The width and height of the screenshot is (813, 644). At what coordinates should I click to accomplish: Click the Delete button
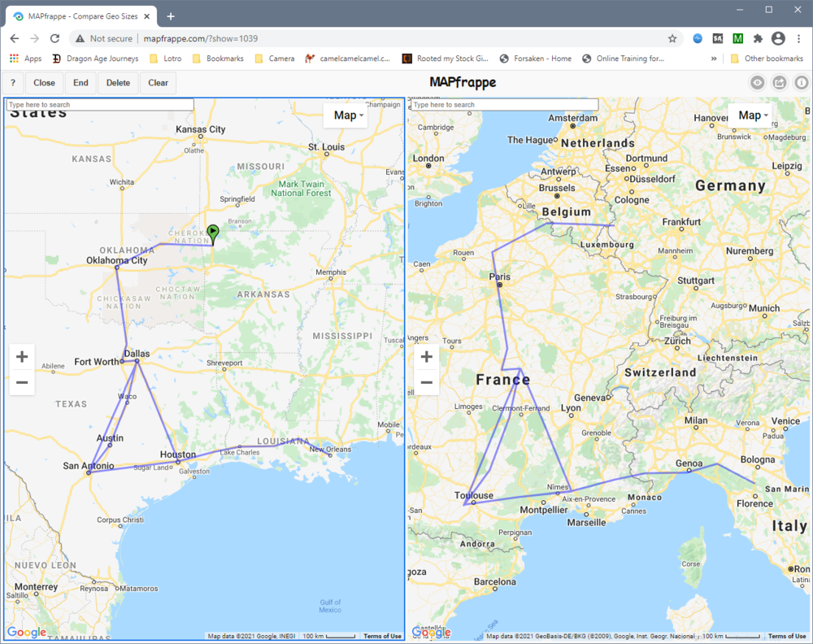click(118, 83)
